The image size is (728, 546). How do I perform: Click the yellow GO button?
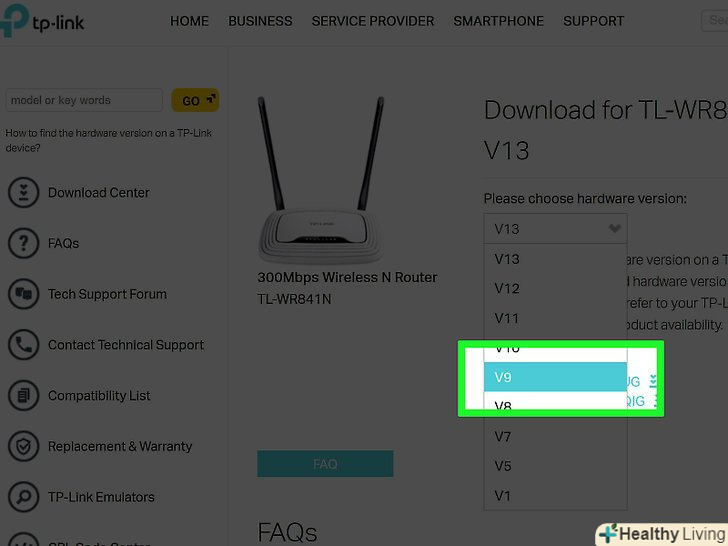(x=195, y=100)
